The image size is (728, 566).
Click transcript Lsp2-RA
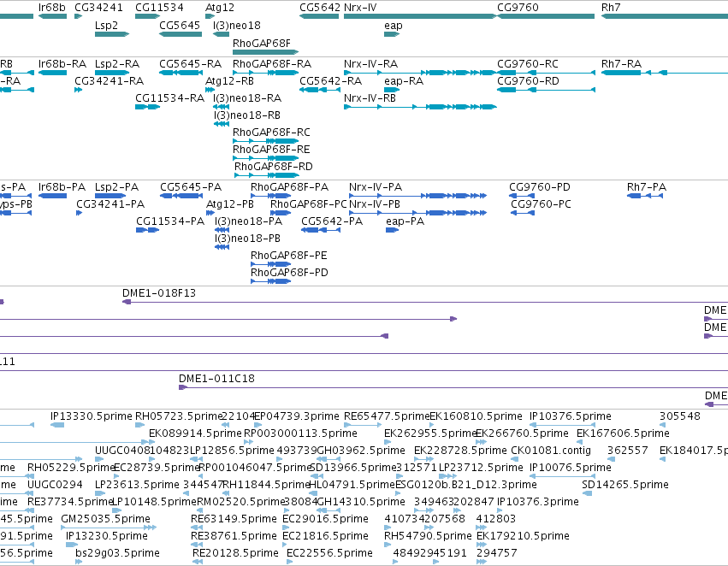[117, 63]
